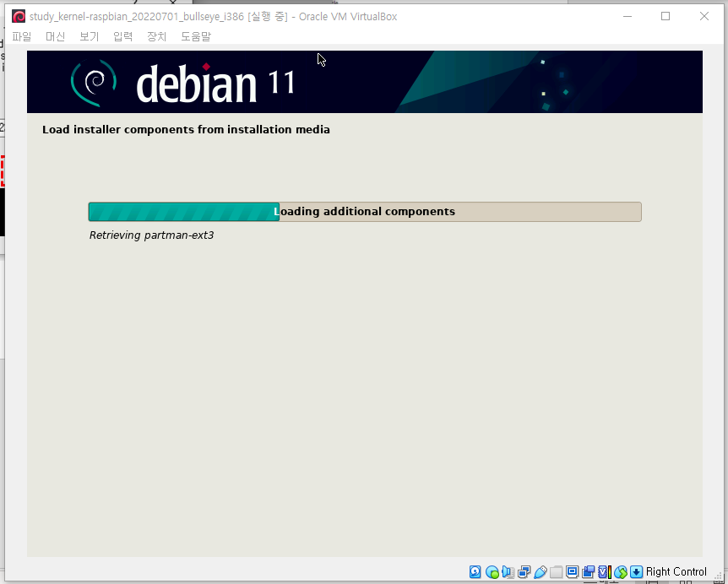Click the optical drives status icon
Viewport: 728px width, 584px height.
pos(493,571)
